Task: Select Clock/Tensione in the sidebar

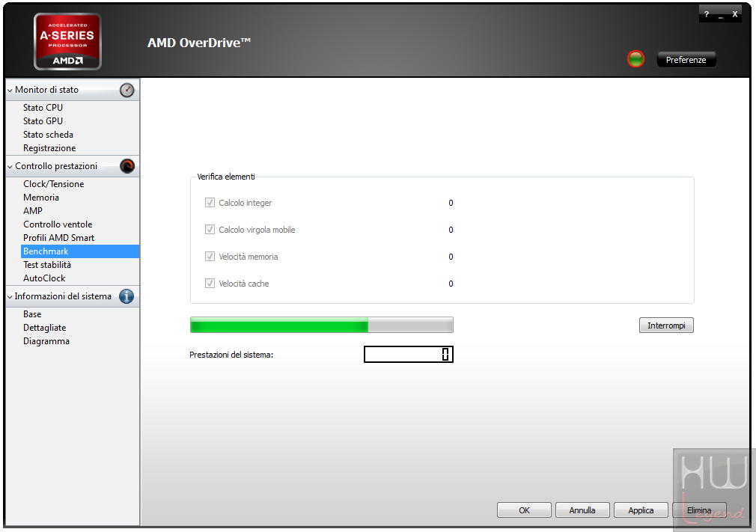Action: [53, 184]
